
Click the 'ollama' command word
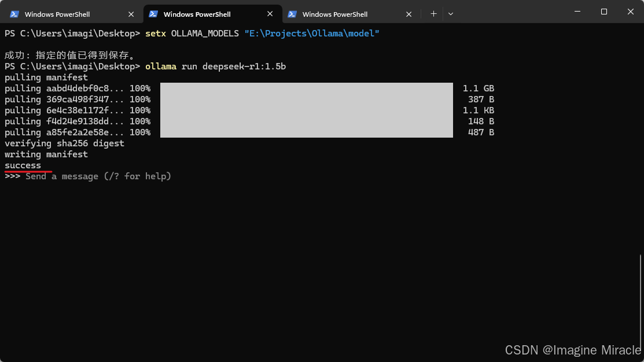pyautogui.click(x=161, y=66)
